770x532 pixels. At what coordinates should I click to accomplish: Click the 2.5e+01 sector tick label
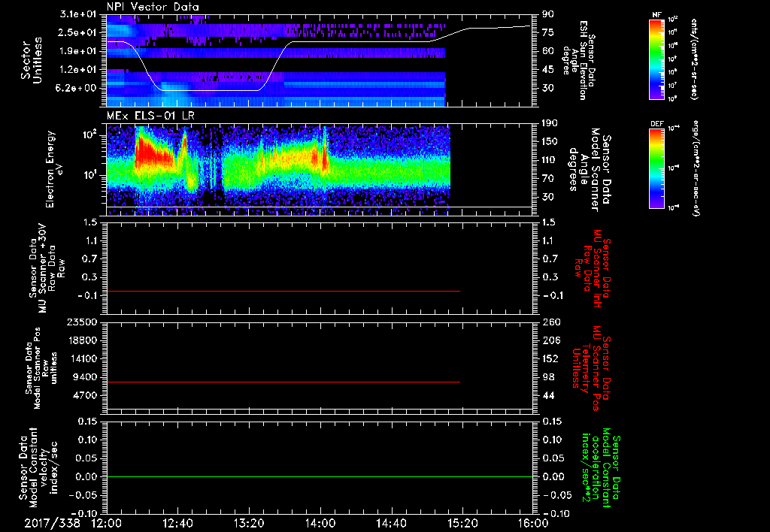click(76, 32)
